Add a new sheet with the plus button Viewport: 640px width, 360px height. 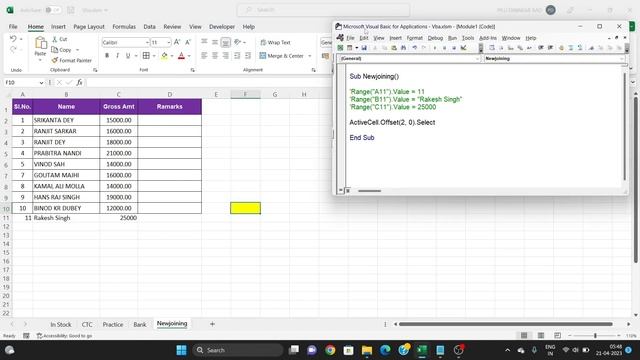pyautogui.click(x=212, y=324)
